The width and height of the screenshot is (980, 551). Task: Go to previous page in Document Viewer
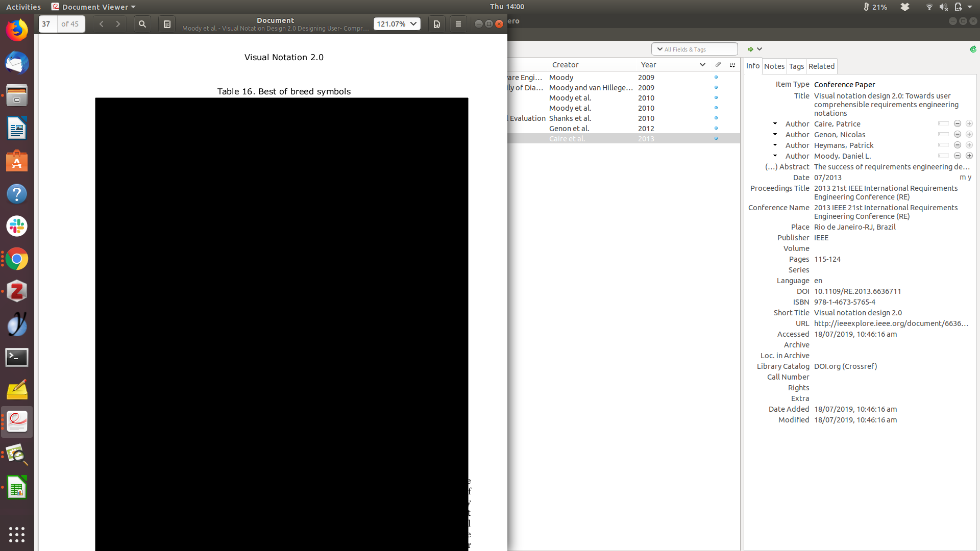pyautogui.click(x=102, y=24)
